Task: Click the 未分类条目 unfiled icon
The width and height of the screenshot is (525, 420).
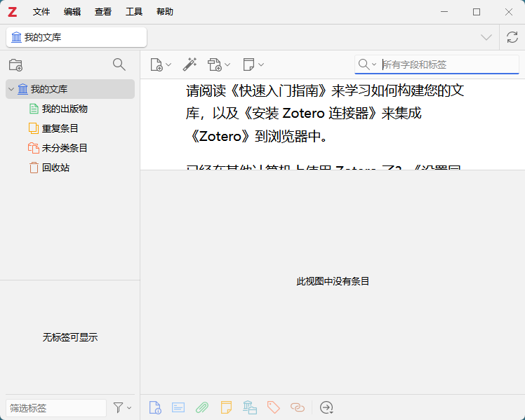Action: [34, 148]
